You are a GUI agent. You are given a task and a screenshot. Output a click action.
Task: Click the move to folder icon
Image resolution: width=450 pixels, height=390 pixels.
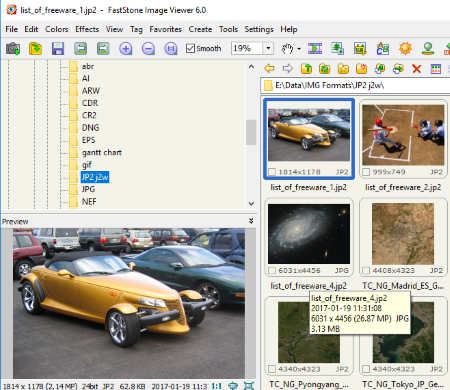coord(398,69)
